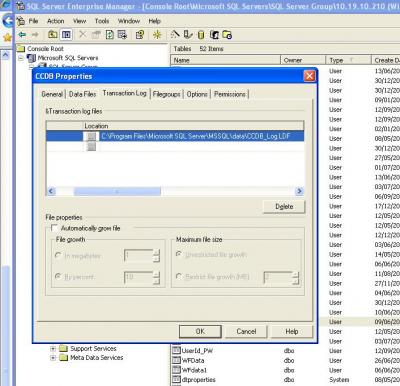The width and height of the screenshot is (400, 386).
Task: Switch to the General tab
Action: (52, 94)
